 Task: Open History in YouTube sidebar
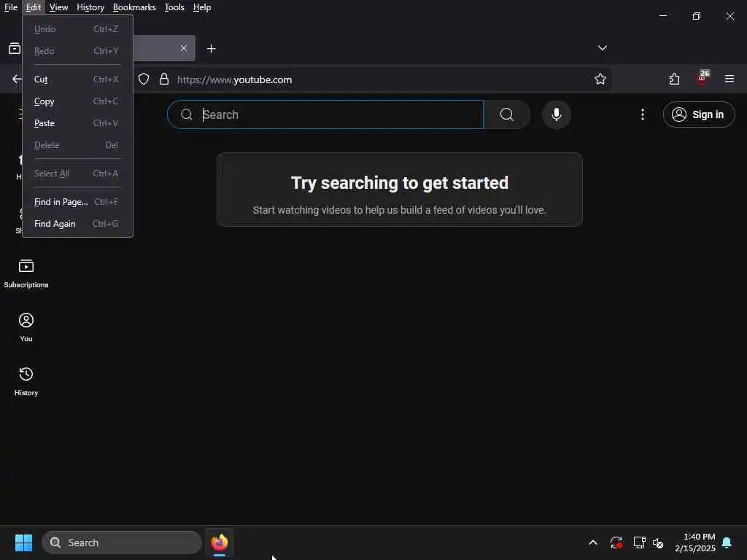click(26, 381)
